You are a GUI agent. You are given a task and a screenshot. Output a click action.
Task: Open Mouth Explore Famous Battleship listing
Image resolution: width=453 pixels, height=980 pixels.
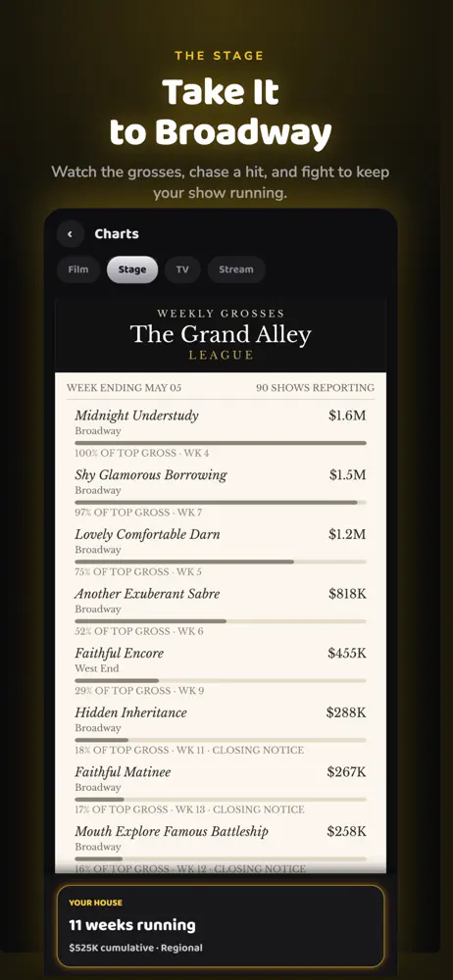pyautogui.click(x=221, y=847)
